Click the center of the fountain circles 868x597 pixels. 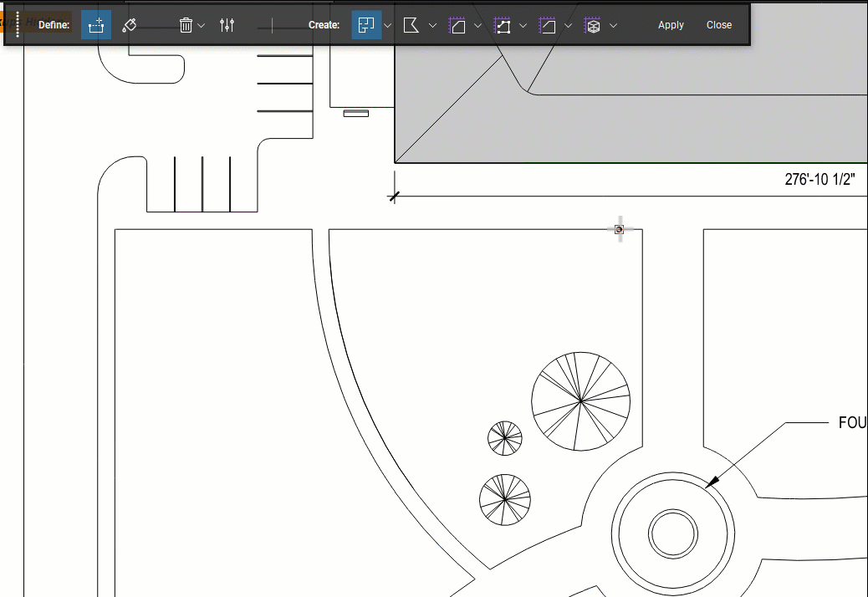point(672,533)
